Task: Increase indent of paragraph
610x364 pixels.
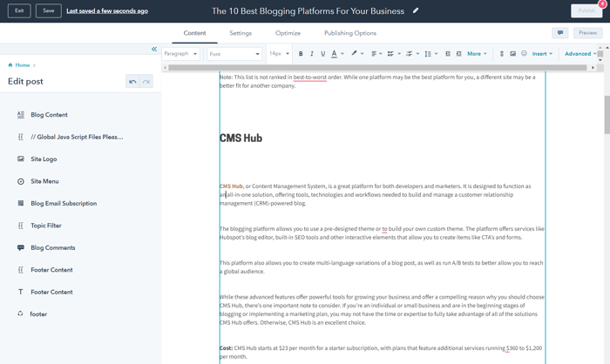Action: [x=459, y=54]
